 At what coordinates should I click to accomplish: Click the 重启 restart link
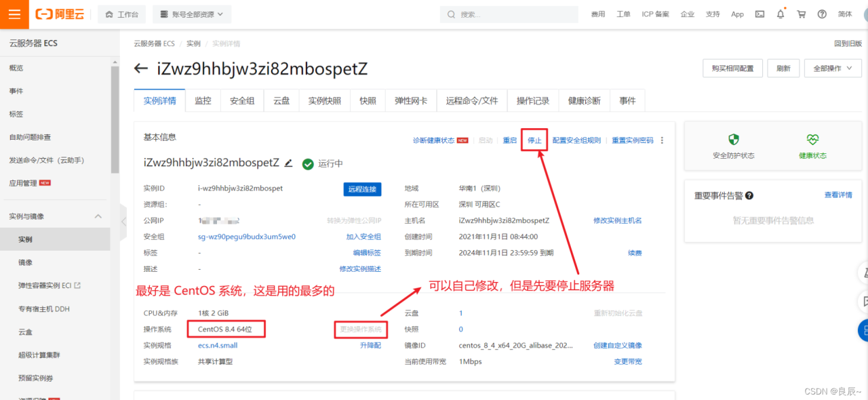point(510,140)
